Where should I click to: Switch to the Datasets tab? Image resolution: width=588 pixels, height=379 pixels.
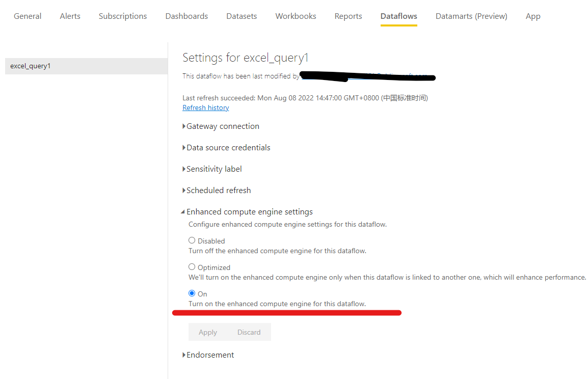pos(242,16)
